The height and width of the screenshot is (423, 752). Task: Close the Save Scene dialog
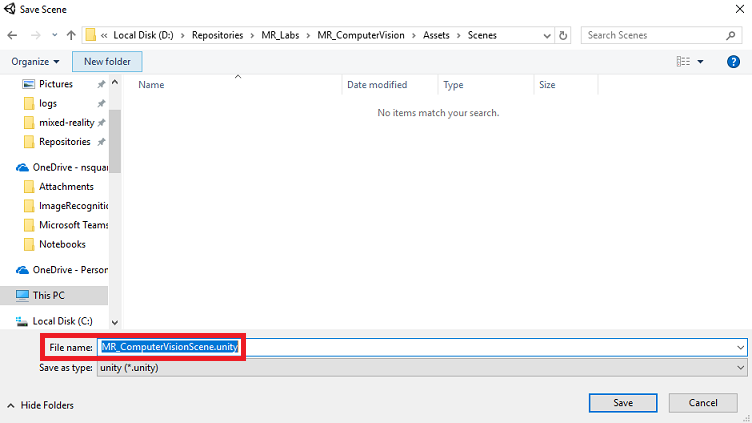(740, 9)
